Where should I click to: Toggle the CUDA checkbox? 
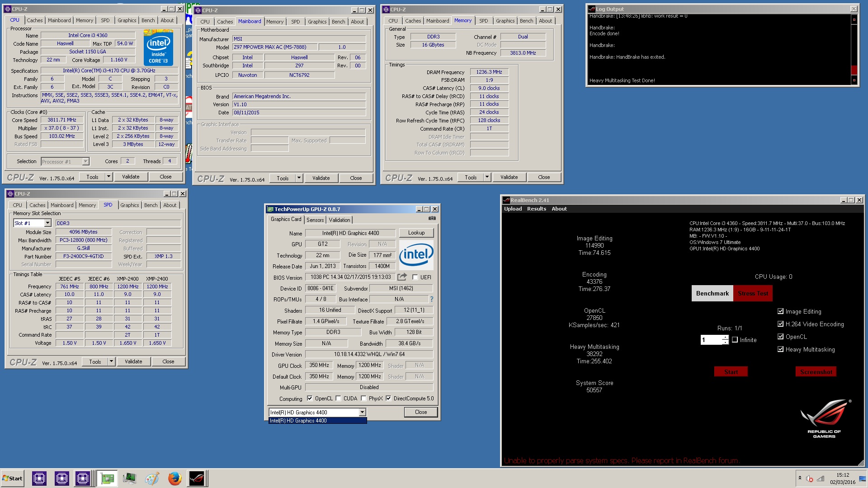tap(338, 398)
